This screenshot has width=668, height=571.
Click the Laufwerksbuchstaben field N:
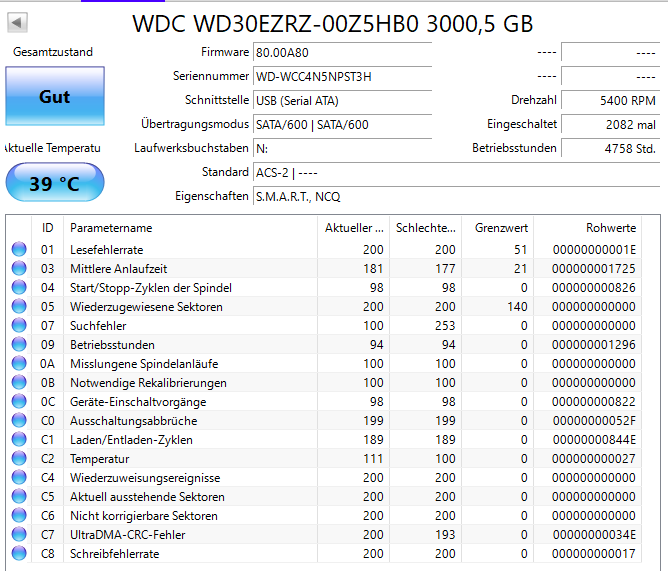(x=343, y=148)
